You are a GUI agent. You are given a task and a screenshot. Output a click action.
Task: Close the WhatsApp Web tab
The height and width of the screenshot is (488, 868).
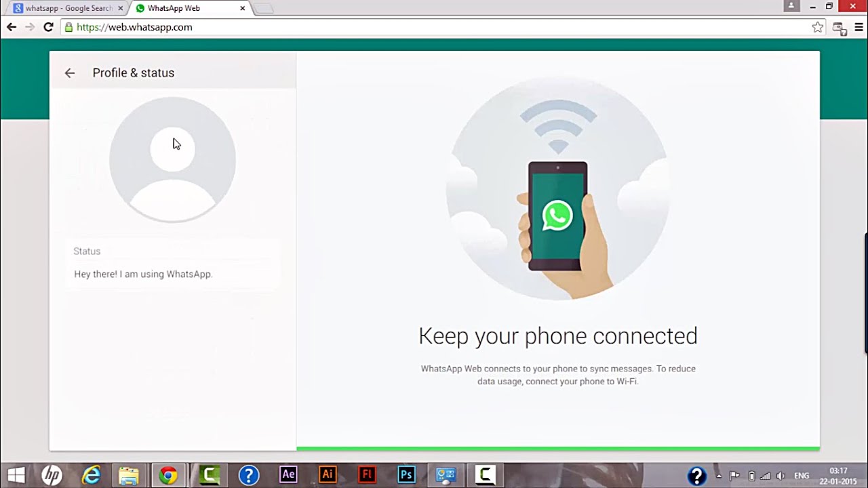click(242, 8)
